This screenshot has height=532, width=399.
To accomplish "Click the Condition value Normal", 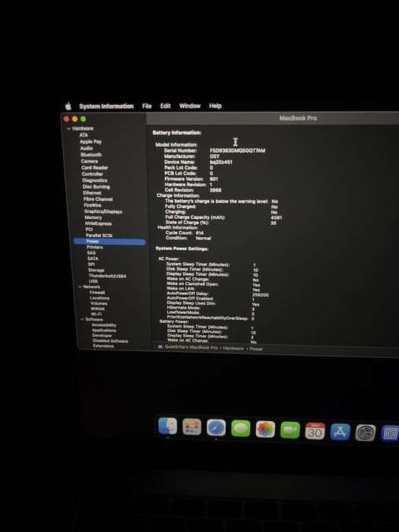I will [203, 238].
